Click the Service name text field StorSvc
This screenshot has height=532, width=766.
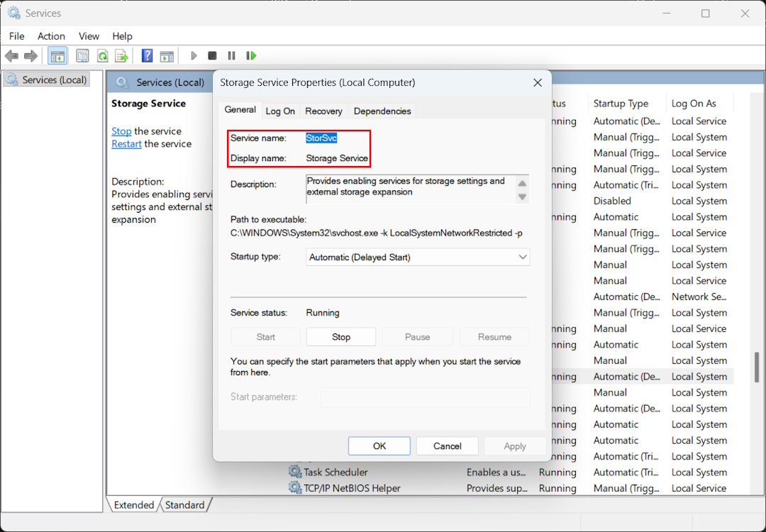[x=321, y=138]
